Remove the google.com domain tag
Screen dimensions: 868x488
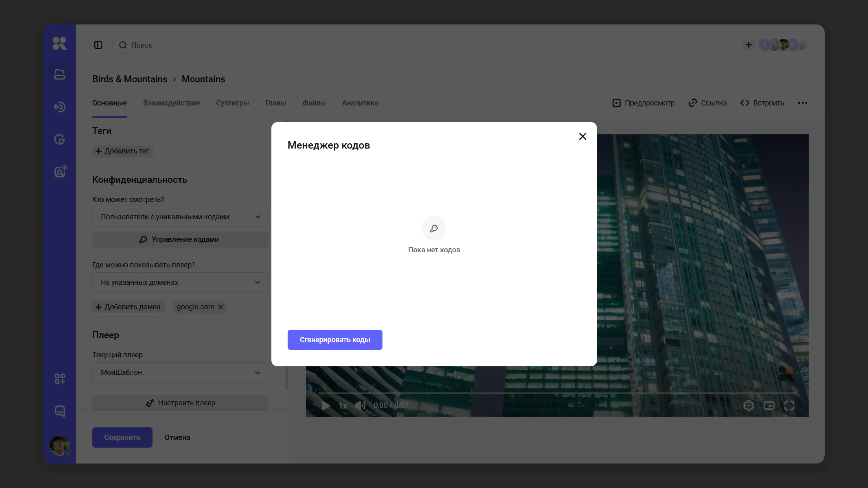click(x=220, y=307)
